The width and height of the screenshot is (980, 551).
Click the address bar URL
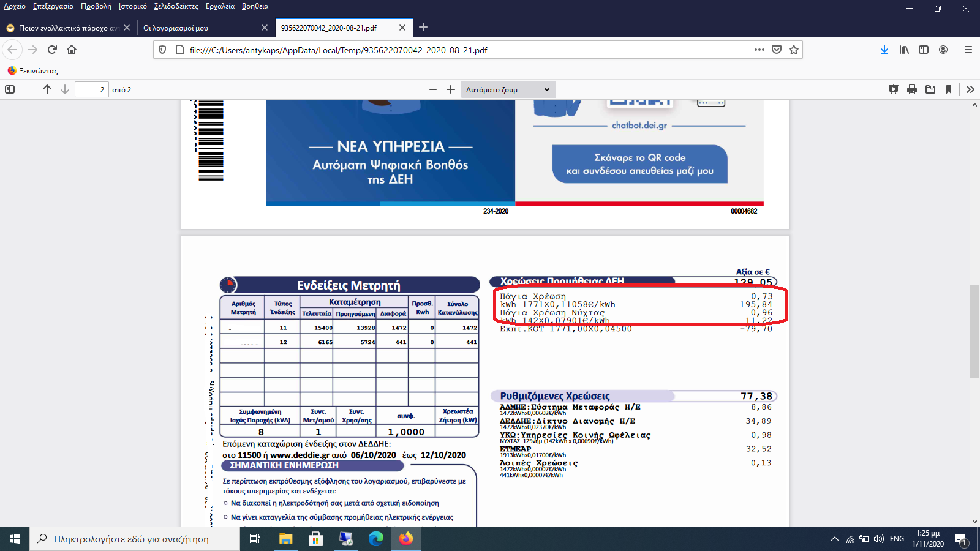pyautogui.click(x=338, y=50)
